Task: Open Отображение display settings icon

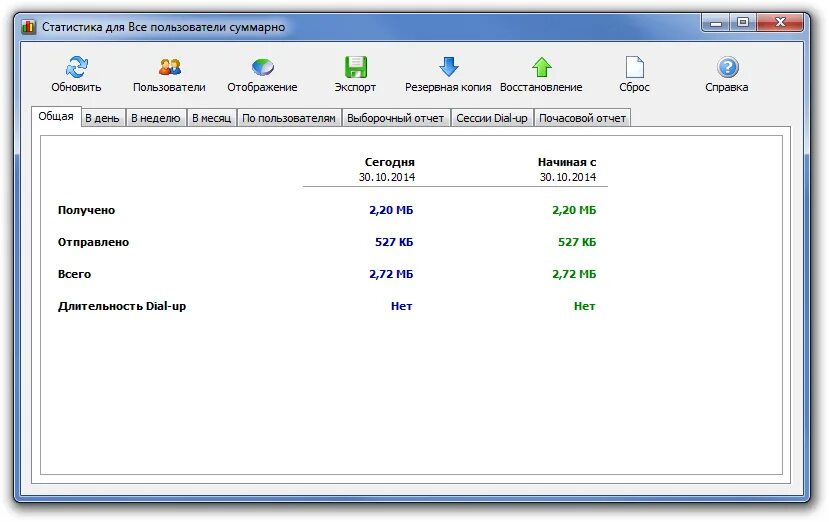Action: tap(262, 67)
